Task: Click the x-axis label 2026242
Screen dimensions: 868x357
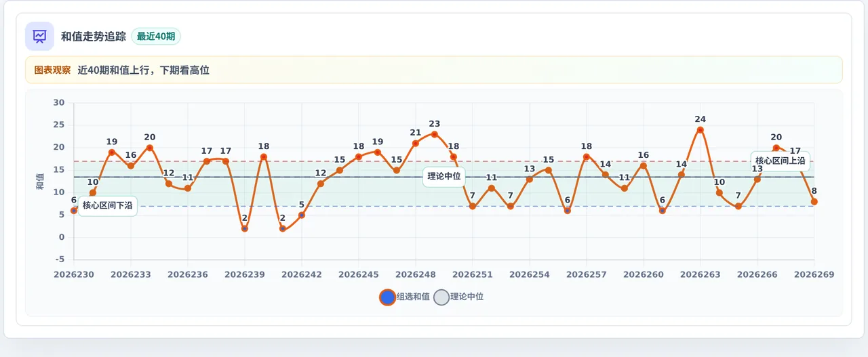Action: click(x=302, y=274)
